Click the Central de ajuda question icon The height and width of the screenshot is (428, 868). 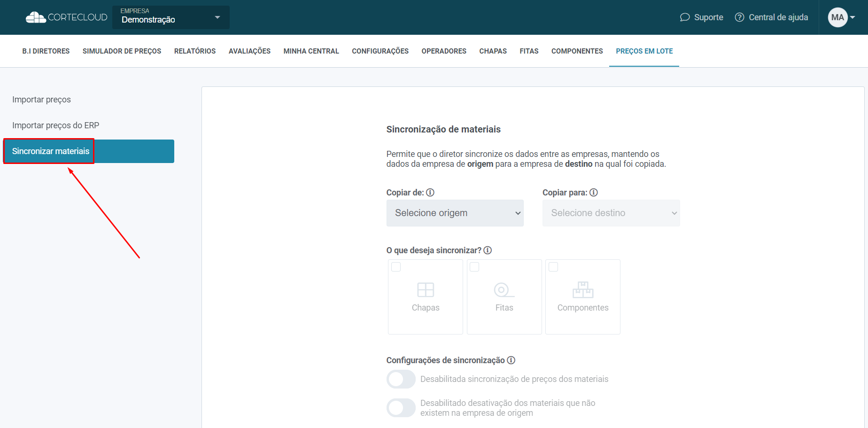[739, 17]
